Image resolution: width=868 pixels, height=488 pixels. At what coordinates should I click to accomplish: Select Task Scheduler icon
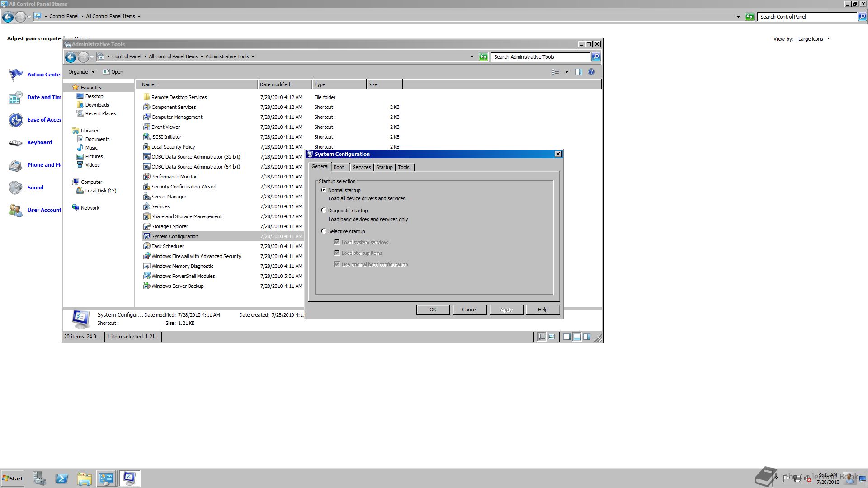tap(146, 246)
